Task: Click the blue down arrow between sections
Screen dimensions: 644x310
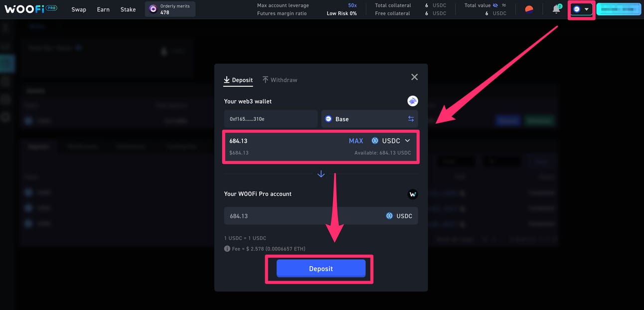Action: (321, 174)
